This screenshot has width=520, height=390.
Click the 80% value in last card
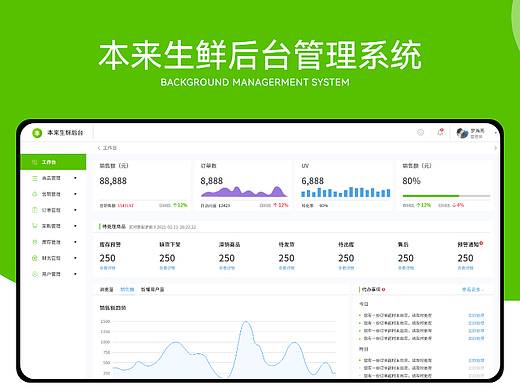(x=411, y=181)
